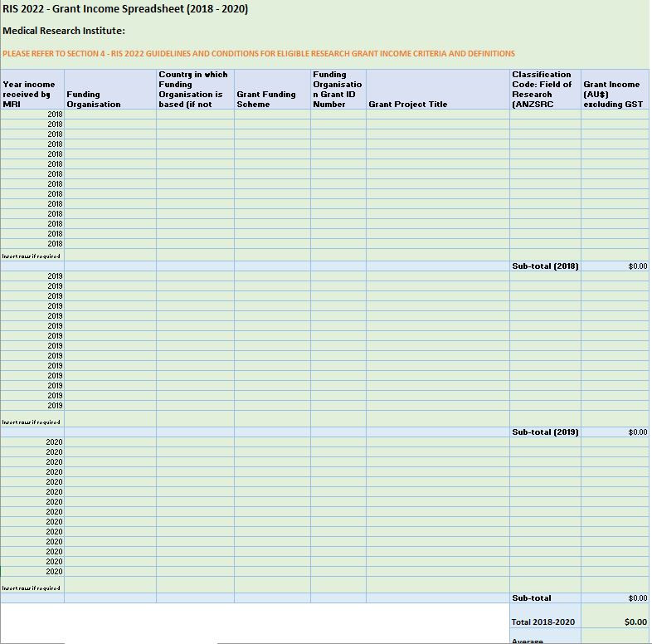
Task: Click the "Year income received by MRI" header
Action: click(x=32, y=90)
